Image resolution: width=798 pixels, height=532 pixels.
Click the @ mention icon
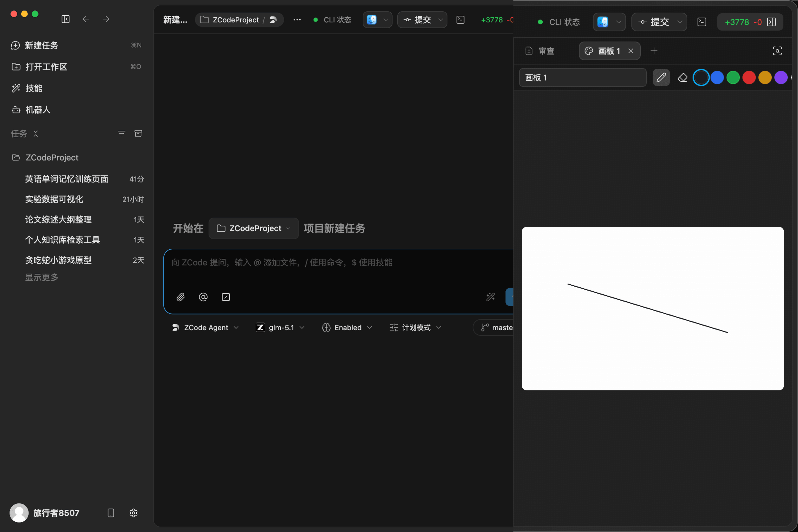coord(203,297)
